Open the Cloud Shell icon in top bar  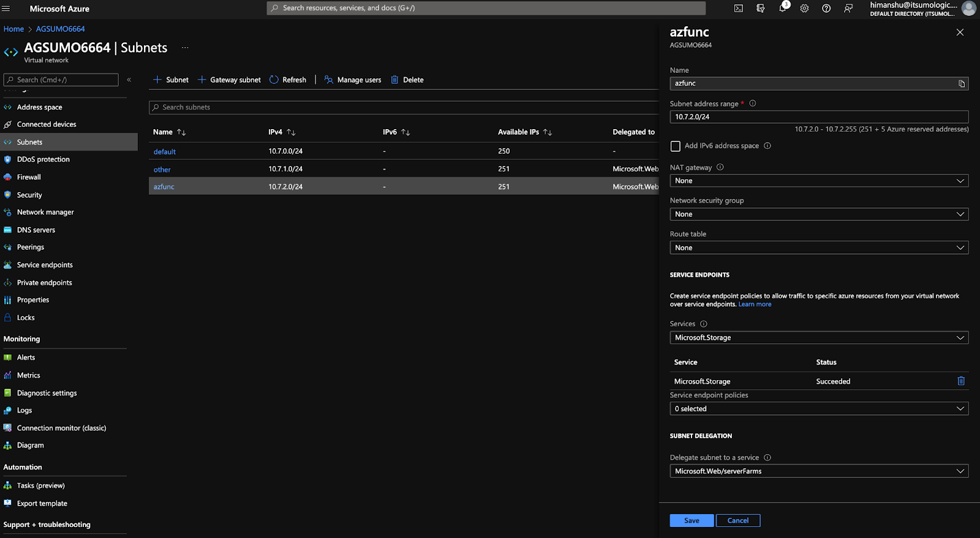coord(739,9)
